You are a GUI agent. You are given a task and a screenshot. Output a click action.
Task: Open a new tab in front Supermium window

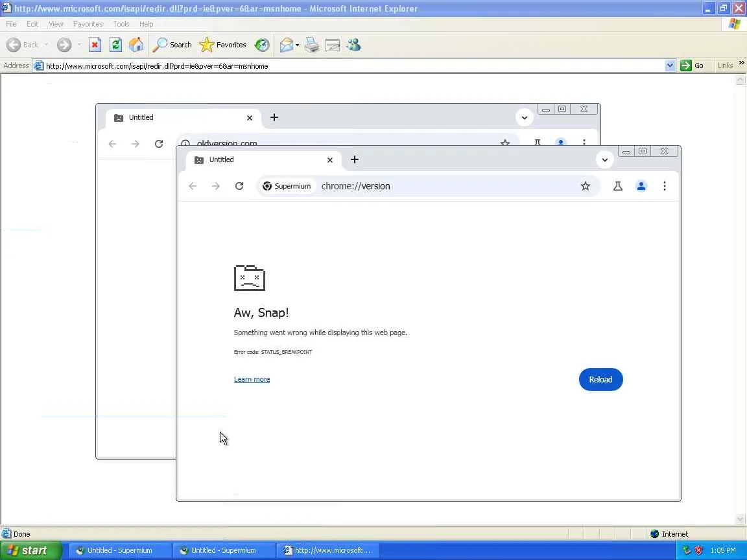coord(355,159)
